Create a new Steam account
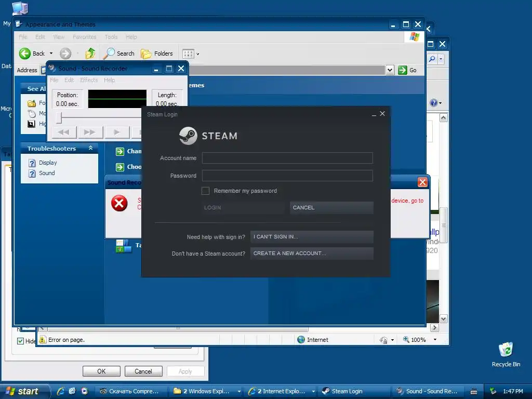Image resolution: width=532 pixels, height=399 pixels. pos(312,253)
